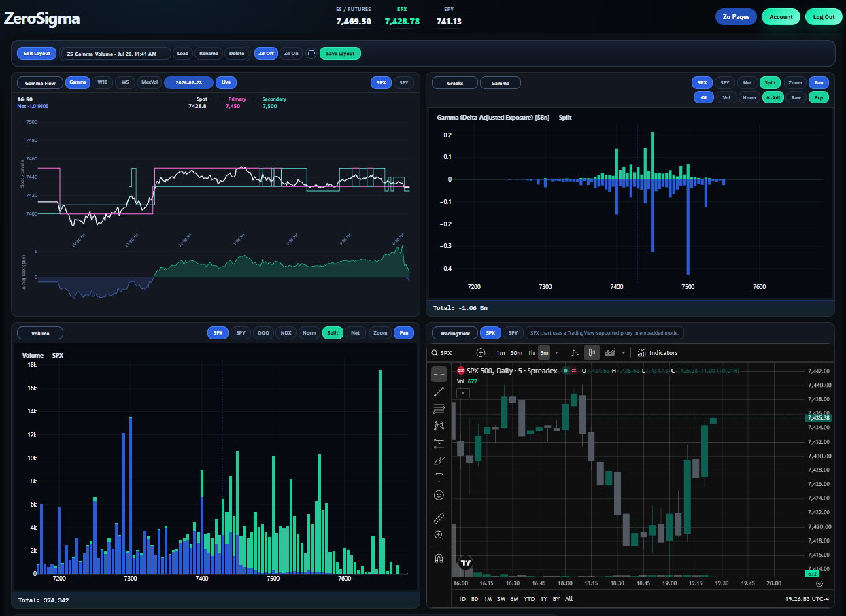
Task: Select the text annotation tool
Action: pos(439,477)
